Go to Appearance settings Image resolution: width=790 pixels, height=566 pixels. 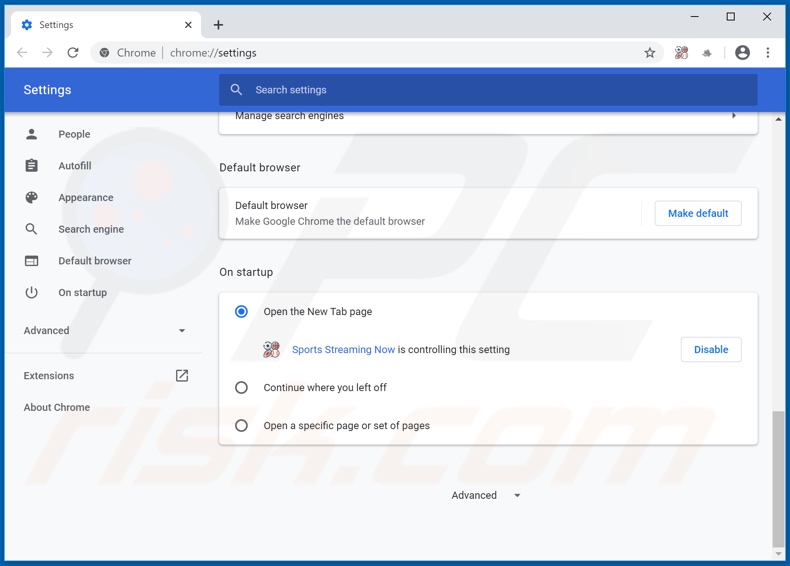click(86, 198)
